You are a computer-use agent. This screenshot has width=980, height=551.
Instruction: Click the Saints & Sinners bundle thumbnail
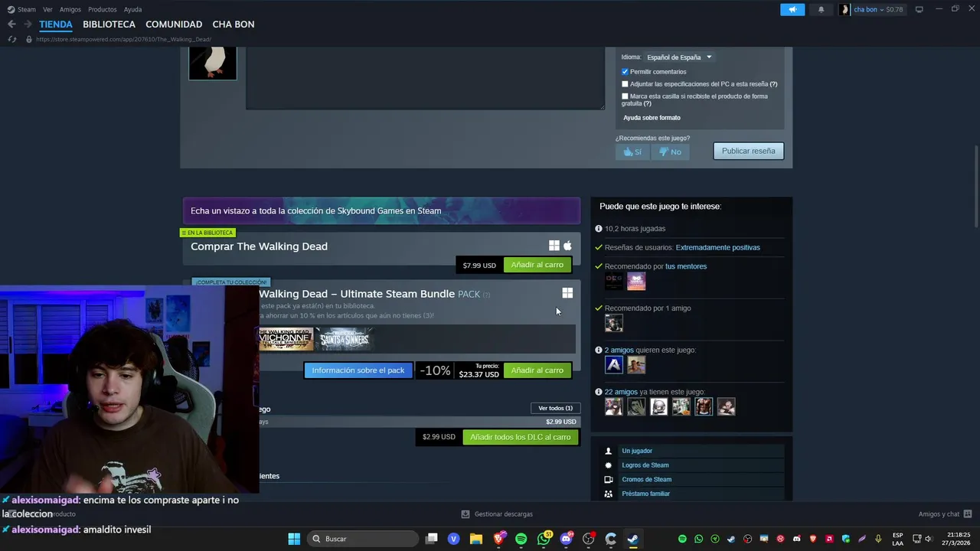[x=345, y=339]
